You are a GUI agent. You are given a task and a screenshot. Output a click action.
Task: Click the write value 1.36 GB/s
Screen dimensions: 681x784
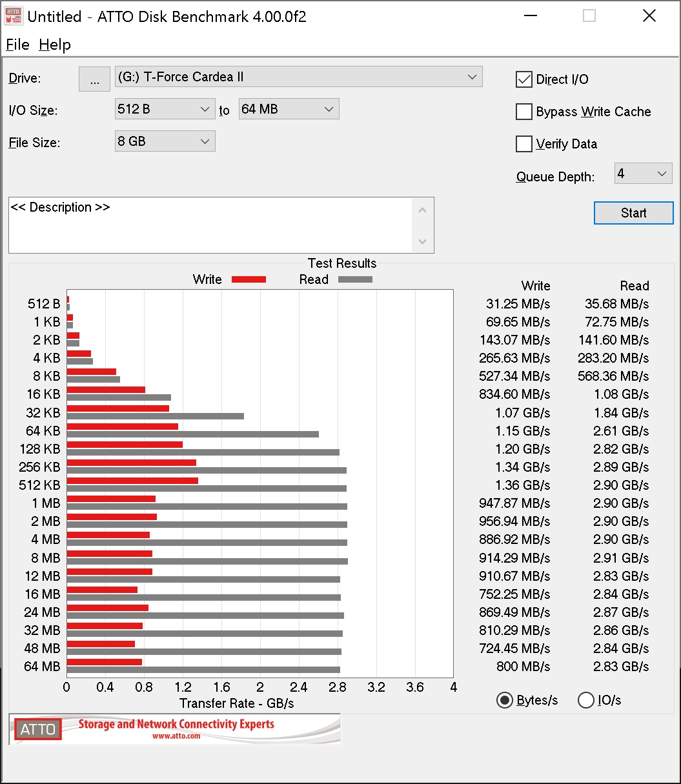(523, 485)
